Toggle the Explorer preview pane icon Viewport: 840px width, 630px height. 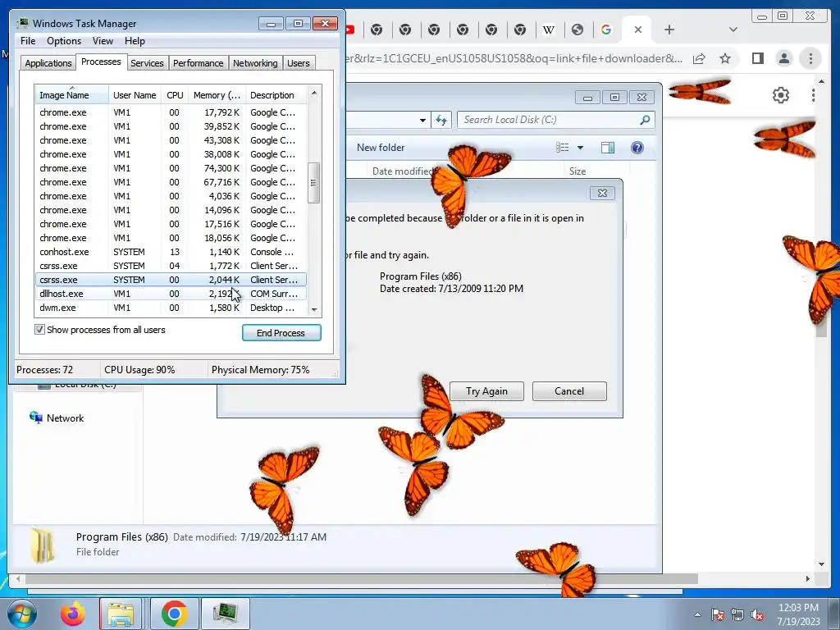click(608, 148)
